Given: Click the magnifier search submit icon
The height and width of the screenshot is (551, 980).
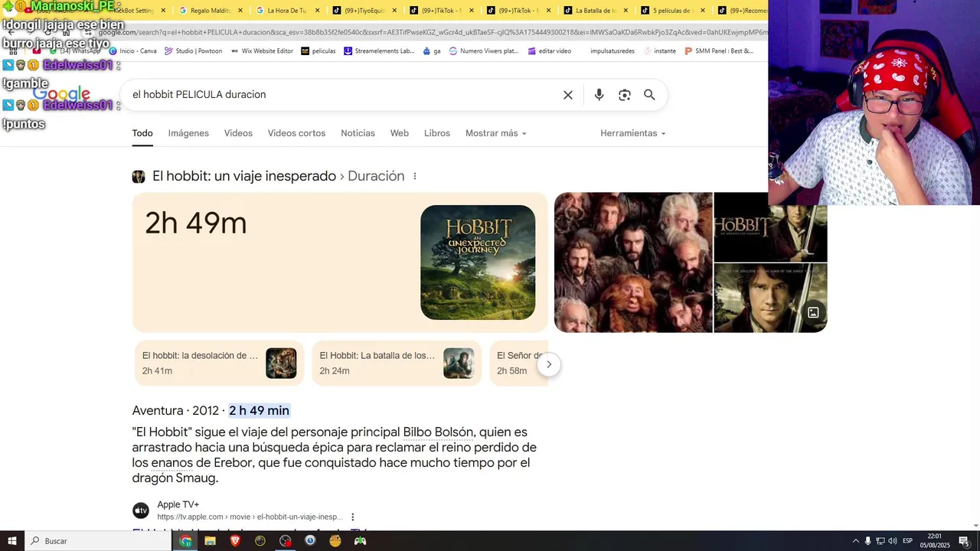Looking at the screenshot, I should 649,95.
